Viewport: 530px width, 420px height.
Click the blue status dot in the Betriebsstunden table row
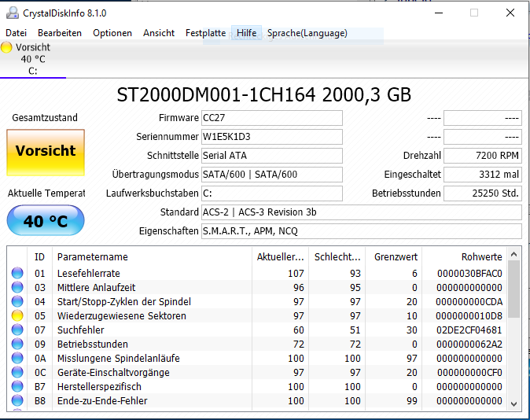coord(17,344)
